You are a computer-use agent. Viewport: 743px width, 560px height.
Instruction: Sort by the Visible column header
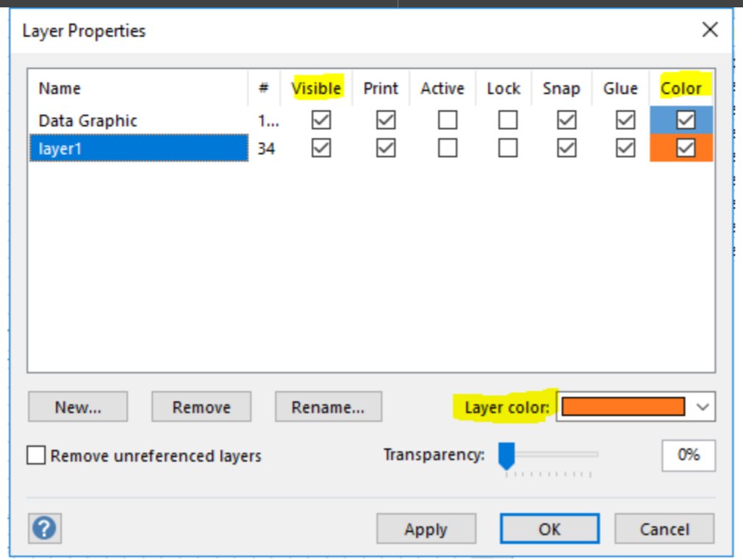[x=316, y=88]
